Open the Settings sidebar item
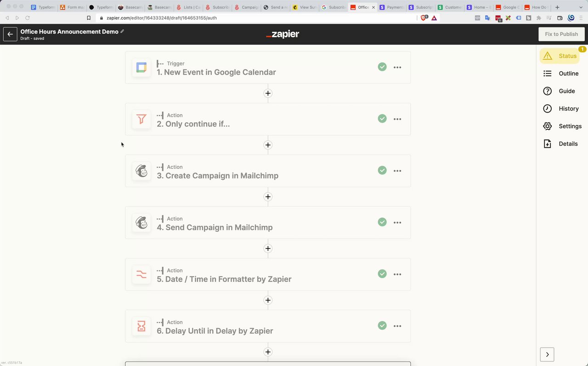This screenshot has width=588, height=366. (x=562, y=126)
